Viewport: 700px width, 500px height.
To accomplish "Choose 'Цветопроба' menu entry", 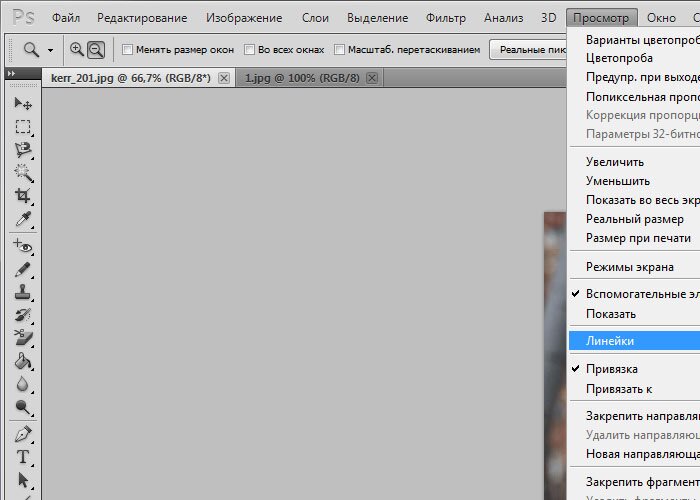I will click(x=634, y=58).
